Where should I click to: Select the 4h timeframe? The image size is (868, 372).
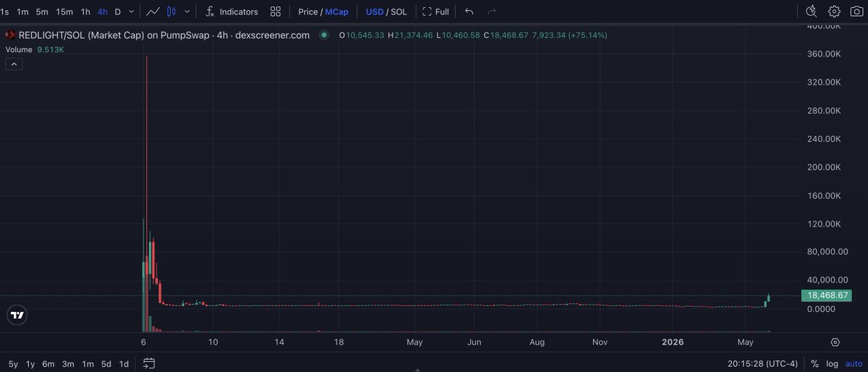pyautogui.click(x=102, y=12)
